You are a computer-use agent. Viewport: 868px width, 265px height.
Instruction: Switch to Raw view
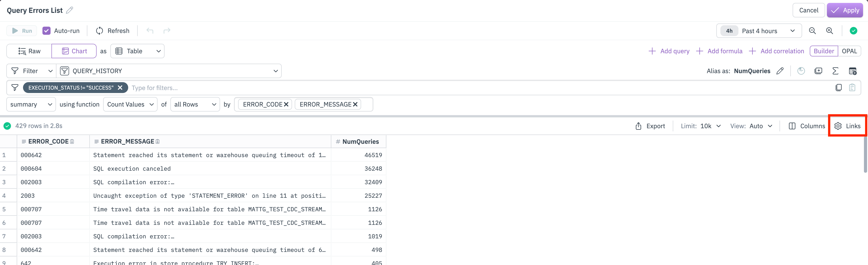click(x=29, y=51)
